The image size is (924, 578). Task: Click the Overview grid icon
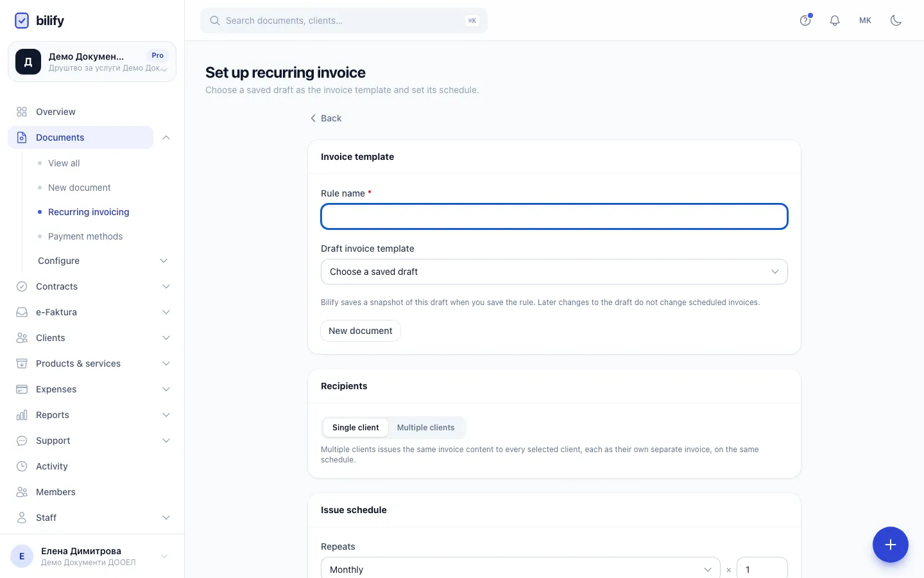(x=22, y=112)
